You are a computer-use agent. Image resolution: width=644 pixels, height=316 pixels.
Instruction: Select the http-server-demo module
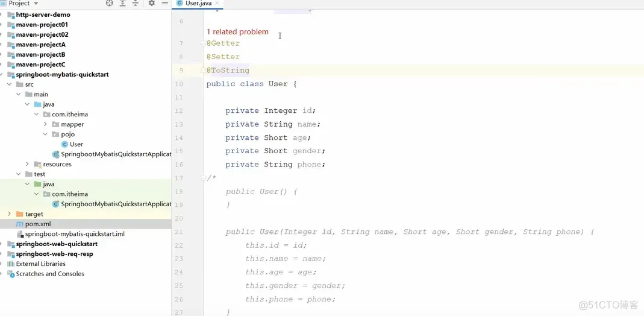tap(43, 15)
